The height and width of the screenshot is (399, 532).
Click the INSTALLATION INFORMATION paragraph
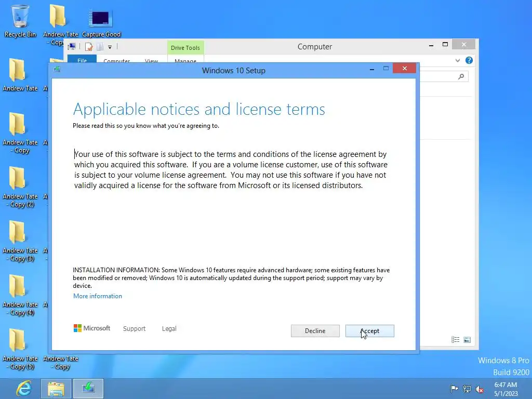pyautogui.click(x=231, y=278)
